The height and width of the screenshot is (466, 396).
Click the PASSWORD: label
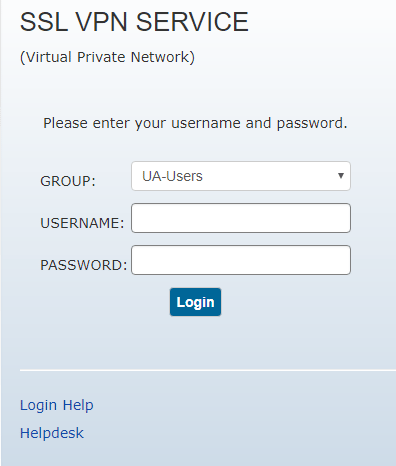[84, 265]
